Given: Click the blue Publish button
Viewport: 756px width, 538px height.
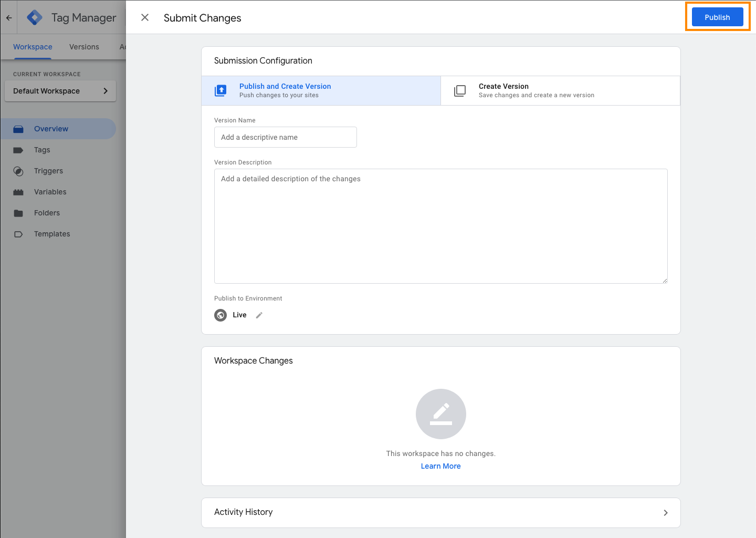Looking at the screenshot, I should (717, 17).
